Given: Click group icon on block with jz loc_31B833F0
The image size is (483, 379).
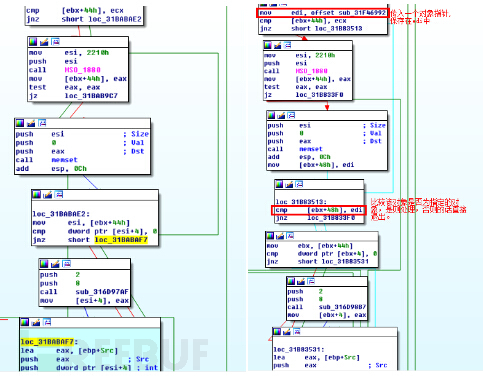Looking at the screenshot, I should click(287, 45).
